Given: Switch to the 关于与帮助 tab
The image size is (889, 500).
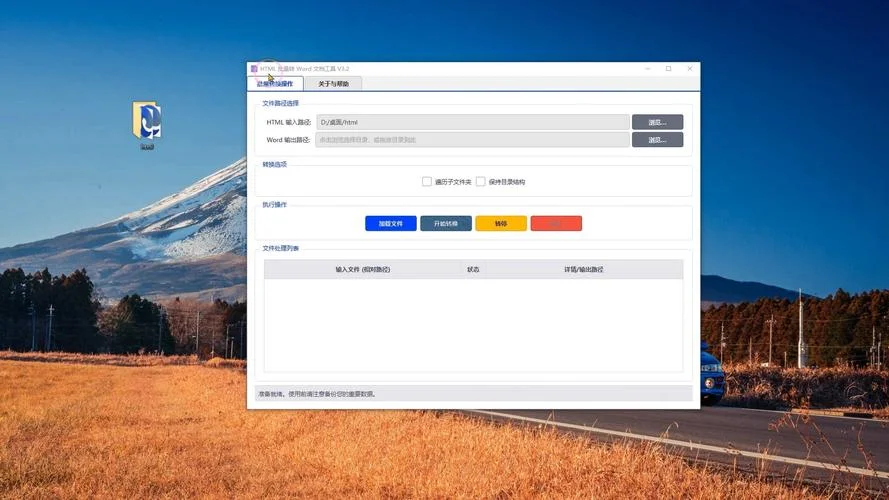Looking at the screenshot, I should click(x=333, y=84).
